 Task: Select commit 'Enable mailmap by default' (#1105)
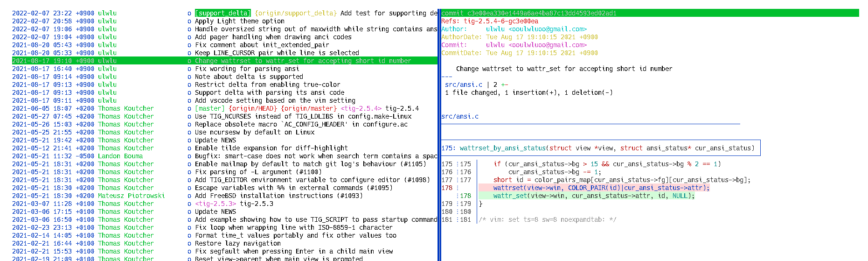[x=224, y=164]
